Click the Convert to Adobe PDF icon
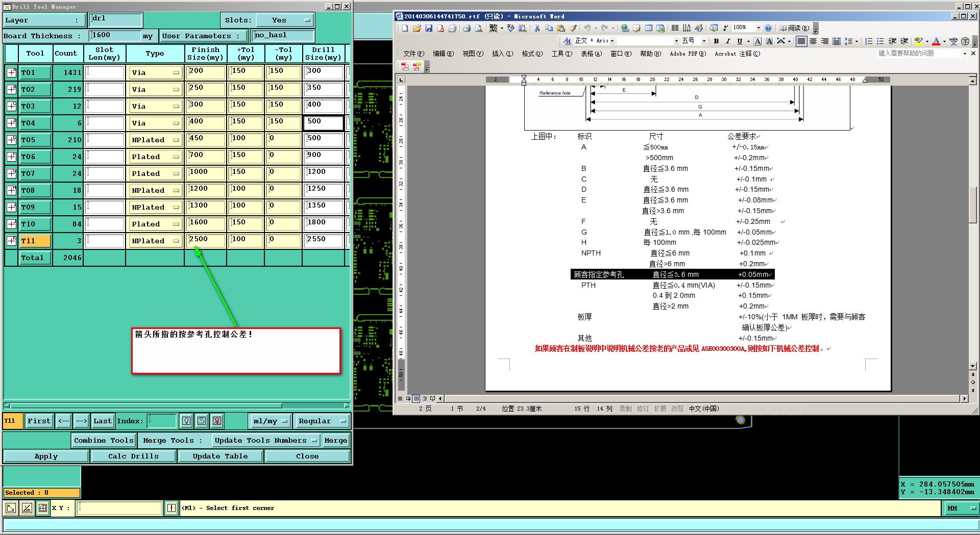 [405, 66]
